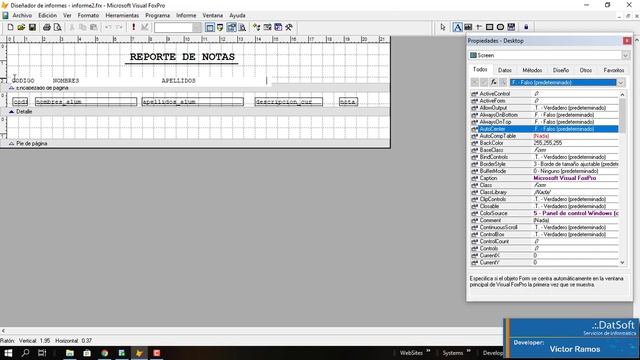640x360 pixels.
Task: Click the accept checkmark button in Properties
Action: coord(484,82)
